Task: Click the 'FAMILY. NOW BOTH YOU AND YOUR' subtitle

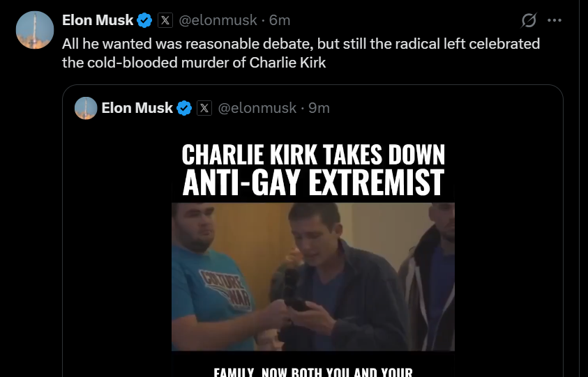Action: [313, 372]
